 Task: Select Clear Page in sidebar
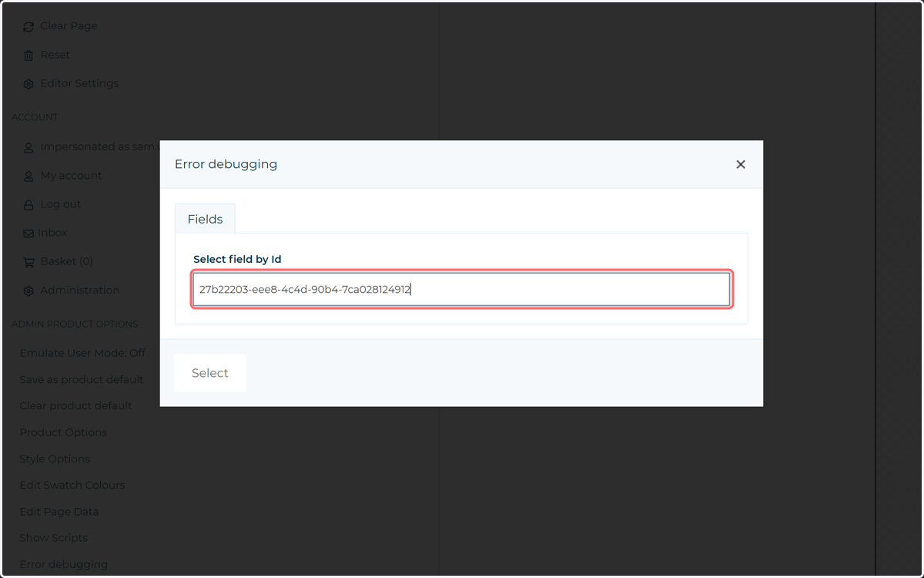(69, 25)
